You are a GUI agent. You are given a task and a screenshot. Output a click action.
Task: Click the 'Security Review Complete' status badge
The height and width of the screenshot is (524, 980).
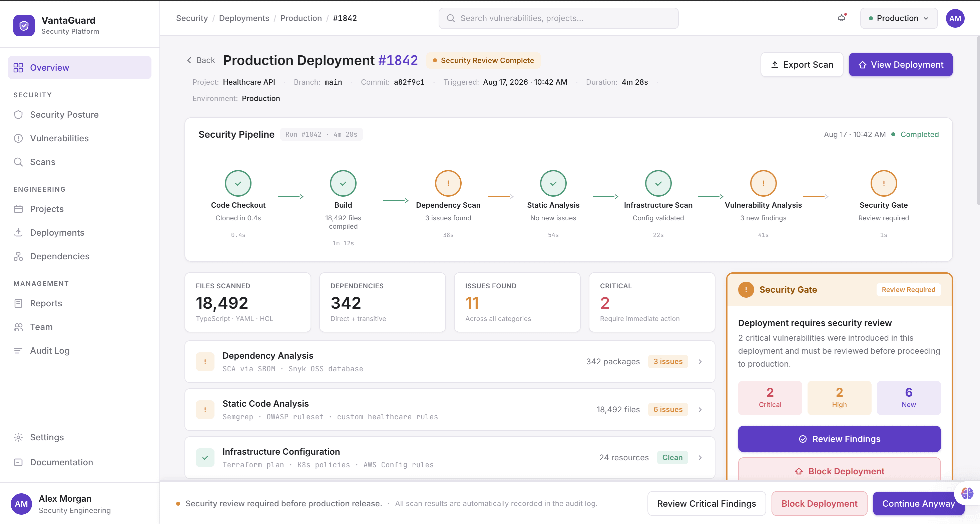click(483, 60)
